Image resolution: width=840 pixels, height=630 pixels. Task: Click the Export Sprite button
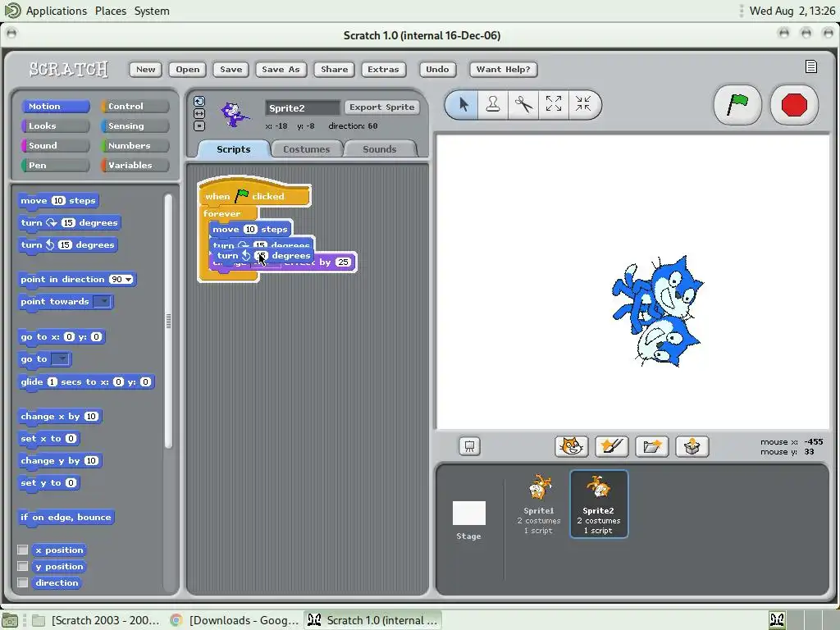click(382, 107)
